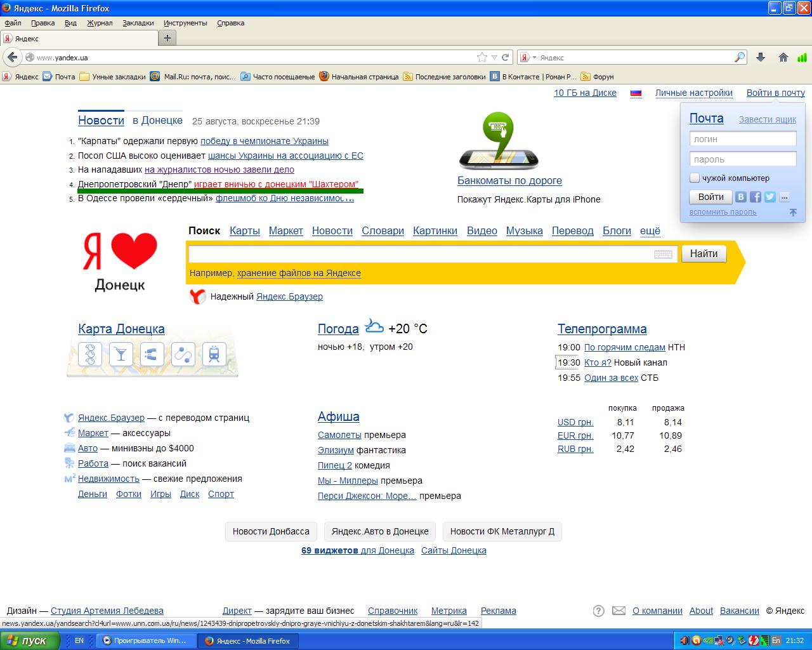The width and height of the screenshot is (812, 650).
Task: Go to the Firefox home page icon
Action: coord(783,57)
